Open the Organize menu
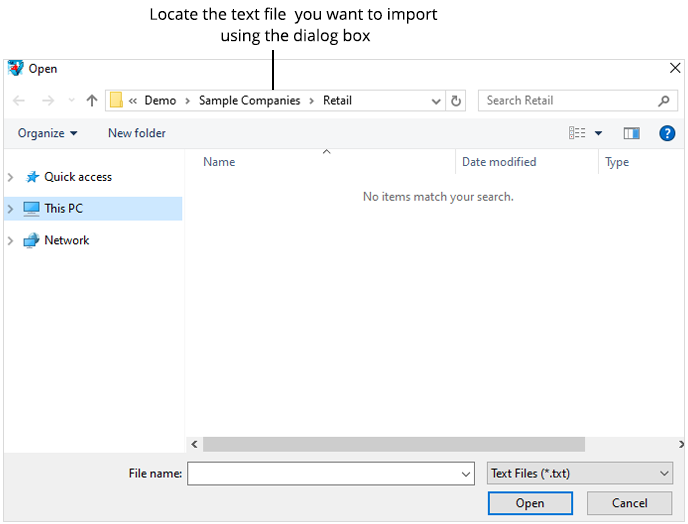Image resolution: width=688 pixels, height=524 pixels. click(x=47, y=133)
